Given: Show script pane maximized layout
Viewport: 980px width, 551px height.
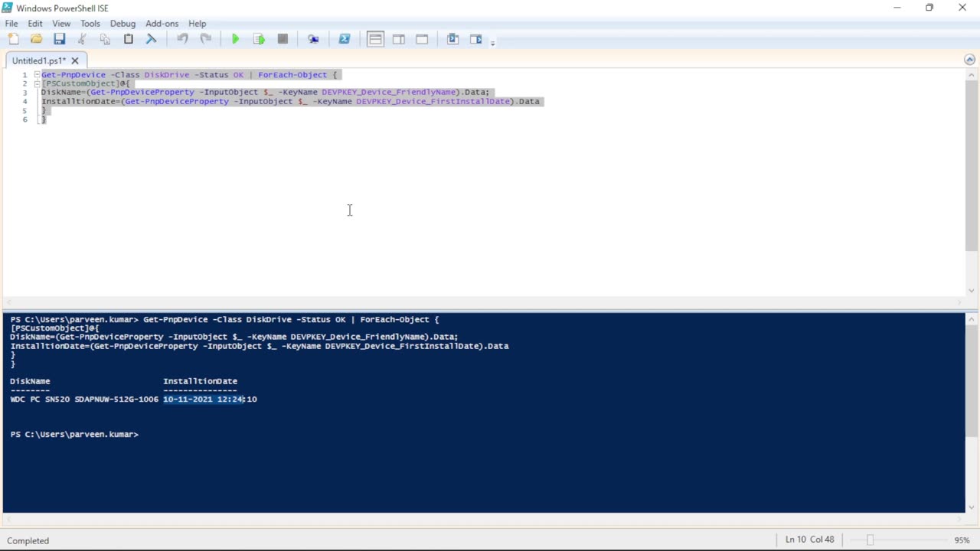Looking at the screenshot, I should pyautogui.click(x=422, y=39).
